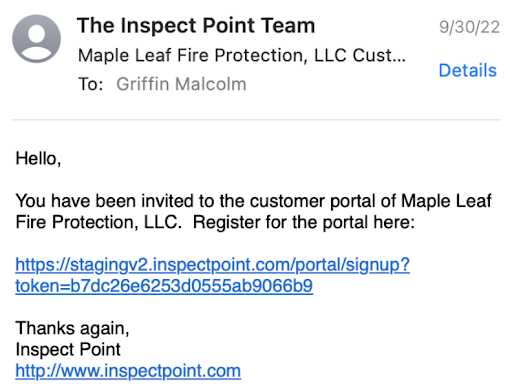Click the horizontal divider below the header
The image size is (512, 390).
(x=256, y=119)
